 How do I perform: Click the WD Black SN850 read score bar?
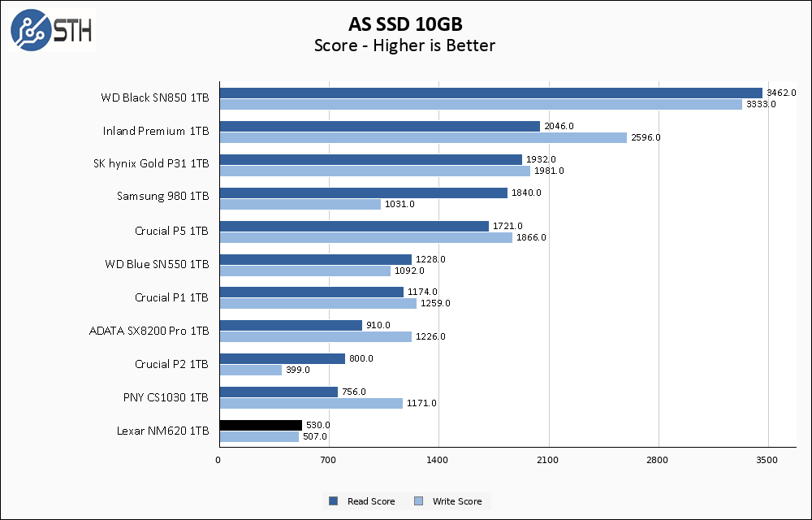[x=491, y=93]
